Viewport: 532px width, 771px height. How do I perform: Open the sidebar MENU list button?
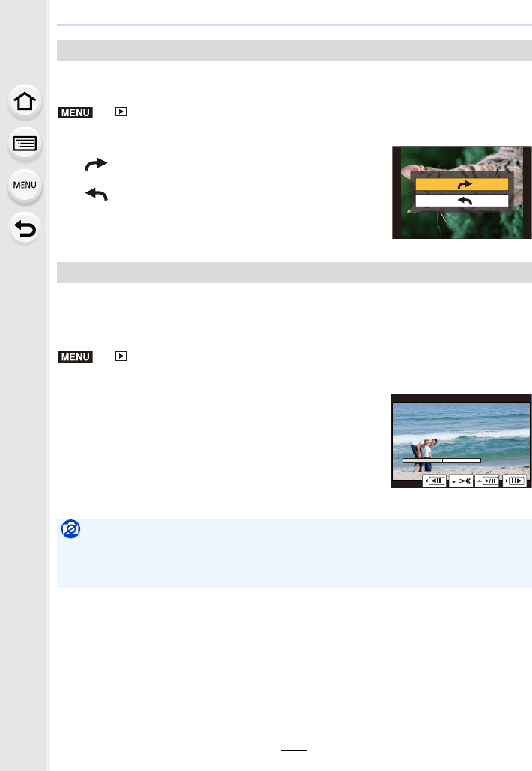click(x=25, y=186)
